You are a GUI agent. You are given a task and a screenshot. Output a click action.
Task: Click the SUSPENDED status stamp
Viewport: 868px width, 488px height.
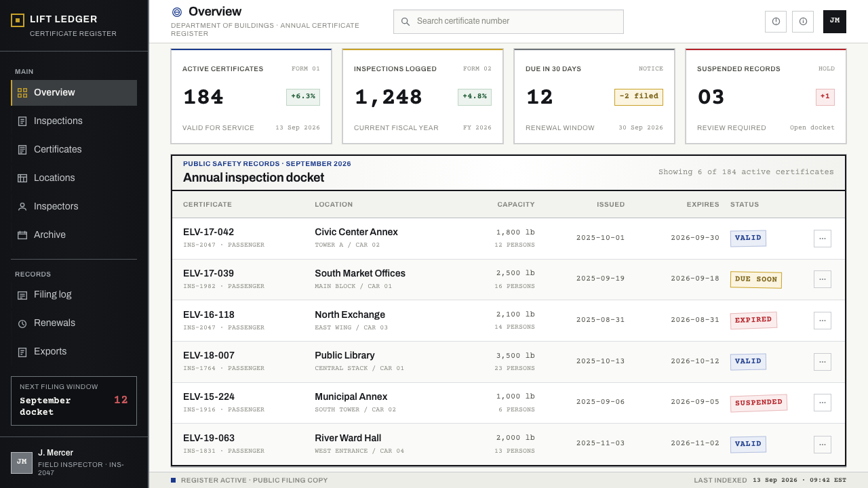[x=759, y=403]
